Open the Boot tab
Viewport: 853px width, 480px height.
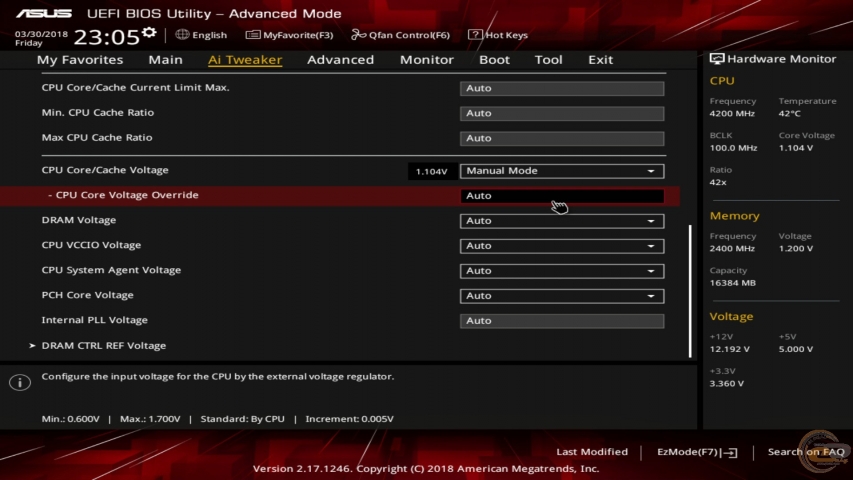(x=494, y=60)
